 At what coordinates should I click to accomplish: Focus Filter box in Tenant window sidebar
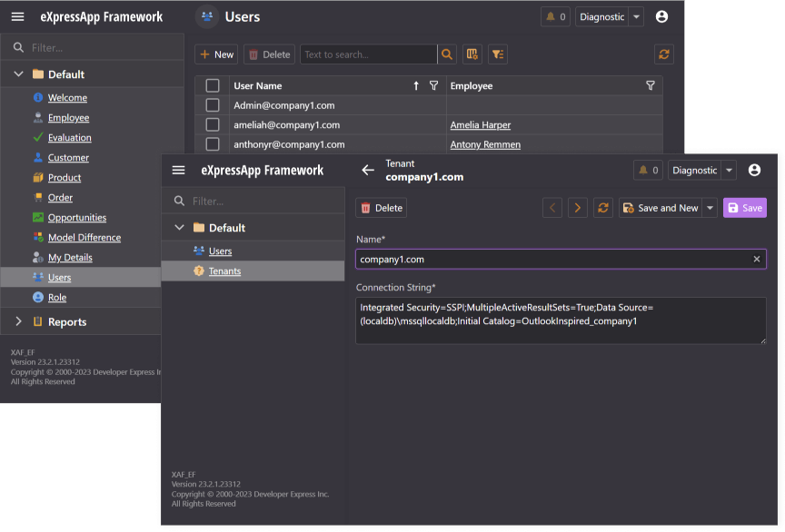click(253, 202)
